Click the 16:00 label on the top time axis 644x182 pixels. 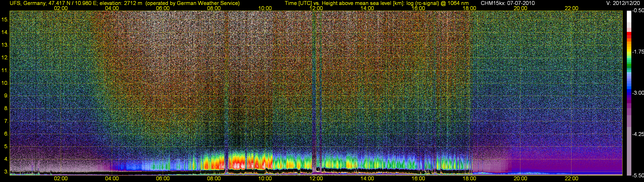(418, 8)
